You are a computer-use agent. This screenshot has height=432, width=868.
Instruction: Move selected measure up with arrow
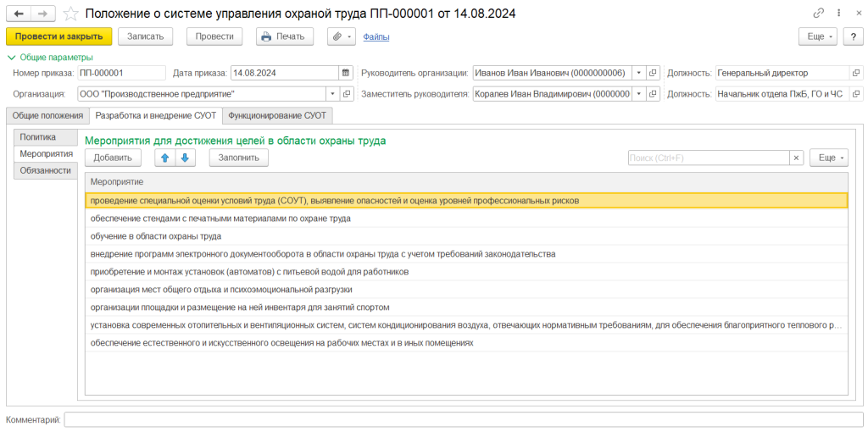click(x=165, y=158)
